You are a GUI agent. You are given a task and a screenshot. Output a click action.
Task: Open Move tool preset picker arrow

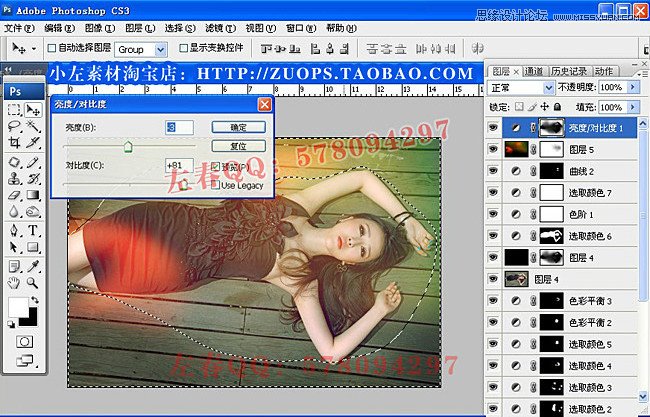coord(34,49)
